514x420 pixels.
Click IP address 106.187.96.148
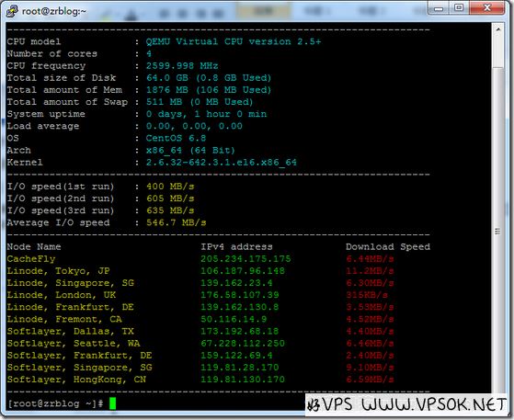(243, 271)
